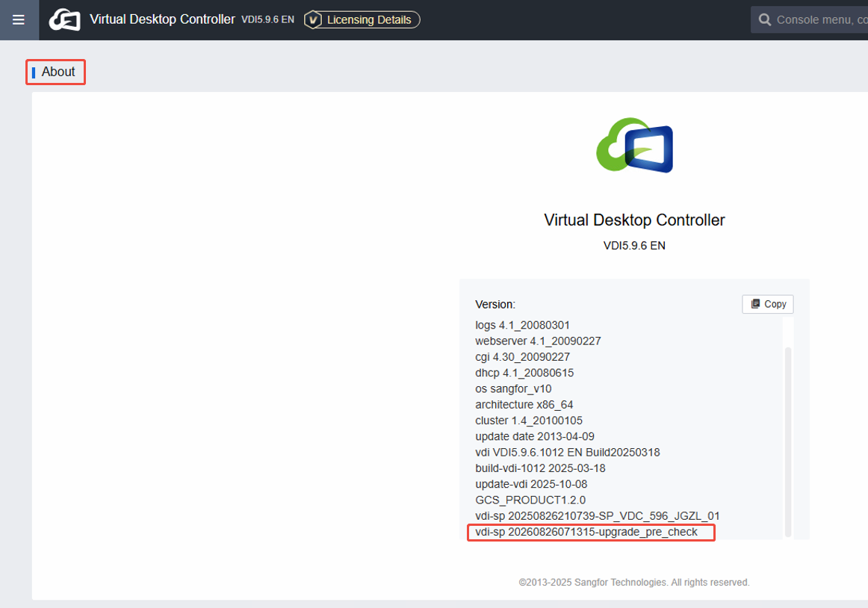This screenshot has width=868, height=608.
Task: Select the vdi VDI5.9.6.1012 EN Build line
Action: (x=568, y=453)
